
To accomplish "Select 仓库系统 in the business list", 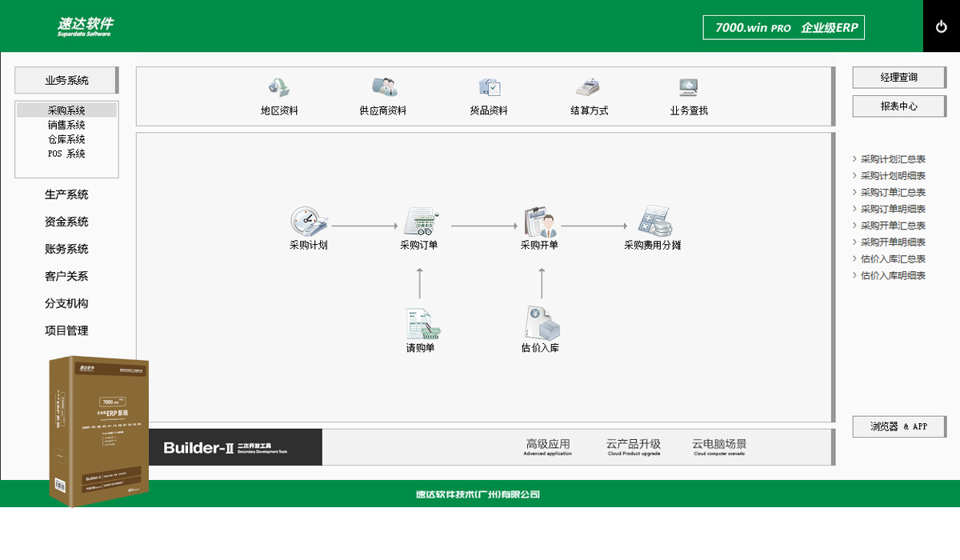I will (66, 139).
